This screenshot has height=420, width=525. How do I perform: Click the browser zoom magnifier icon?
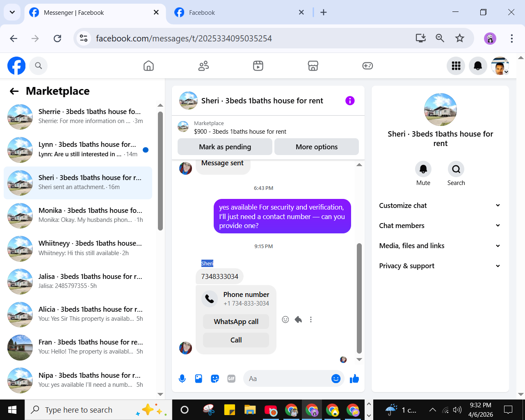440,38
